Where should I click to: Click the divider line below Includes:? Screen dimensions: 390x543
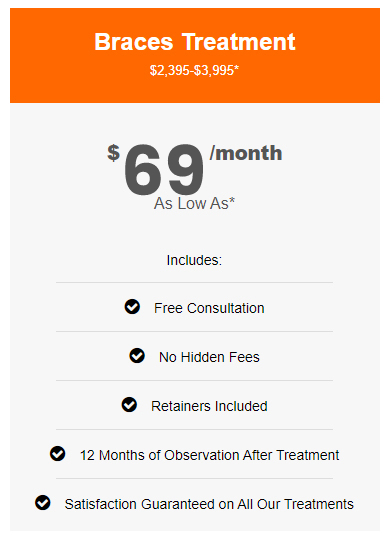(x=194, y=283)
